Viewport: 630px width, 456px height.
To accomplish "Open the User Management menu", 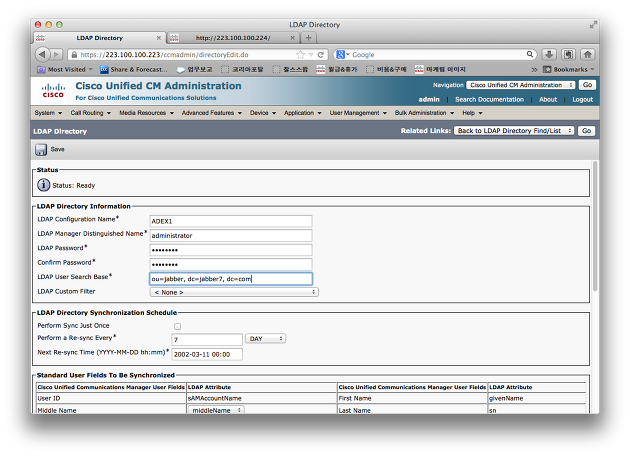I will pos(358,113).
